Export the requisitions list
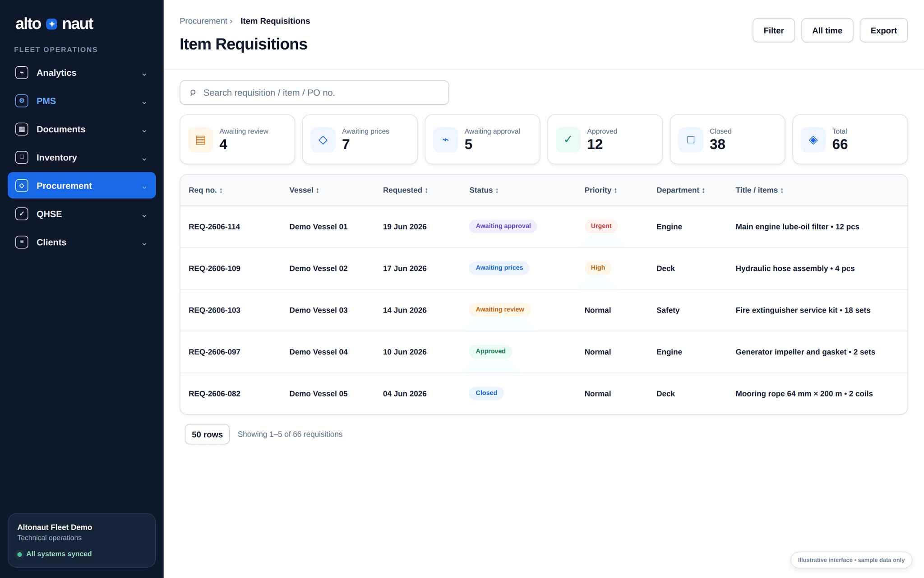The height and width of the screenshot is (578, 924). (x=883, y=30)
